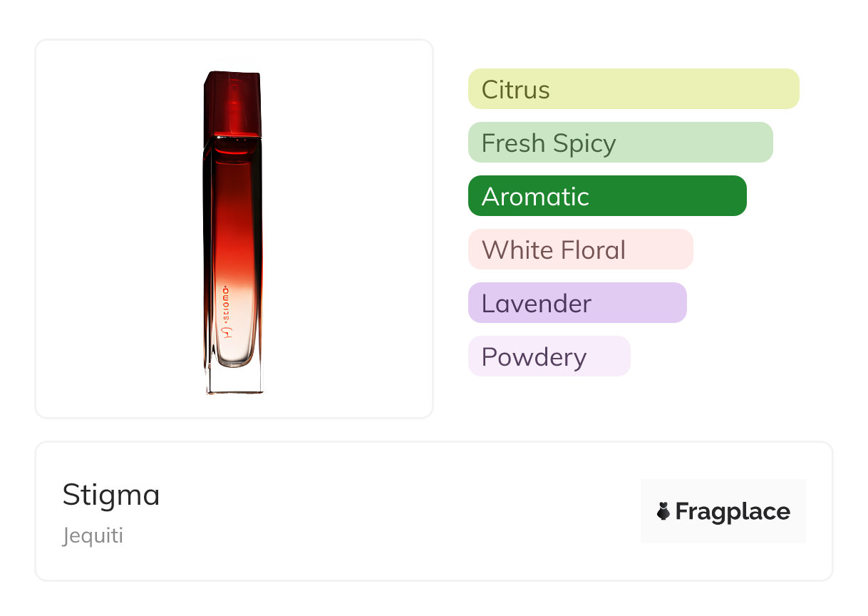Select the Citrus accord bar
This screenshot has width=868, height=616.
coord(634,89)
